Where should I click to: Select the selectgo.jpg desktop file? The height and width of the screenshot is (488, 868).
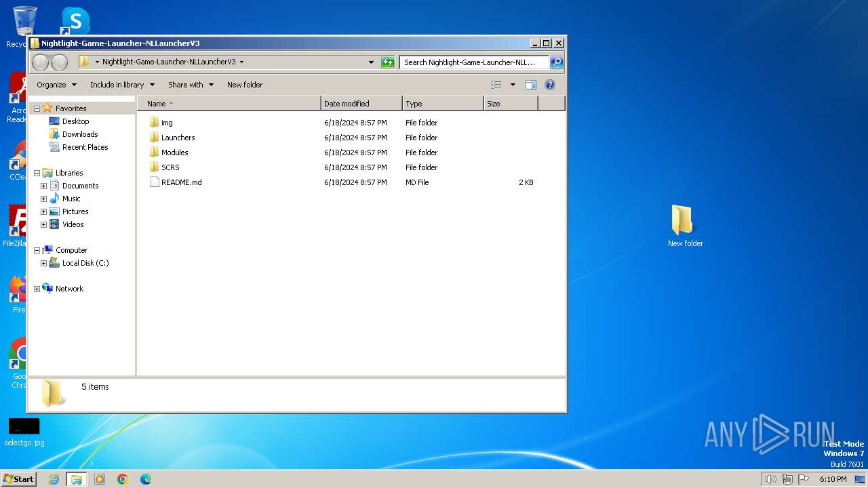click(x=24, y=432)
